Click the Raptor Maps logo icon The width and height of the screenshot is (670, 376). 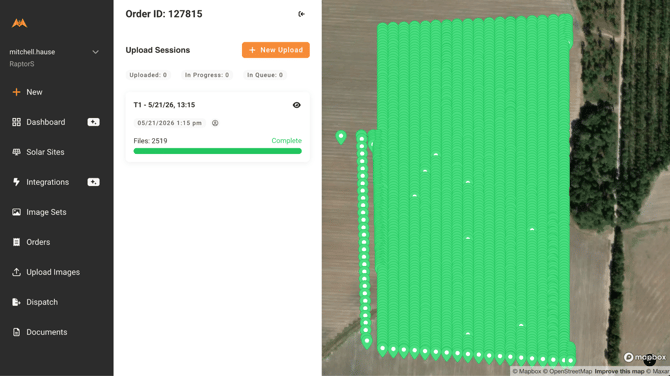pos(19,23)
